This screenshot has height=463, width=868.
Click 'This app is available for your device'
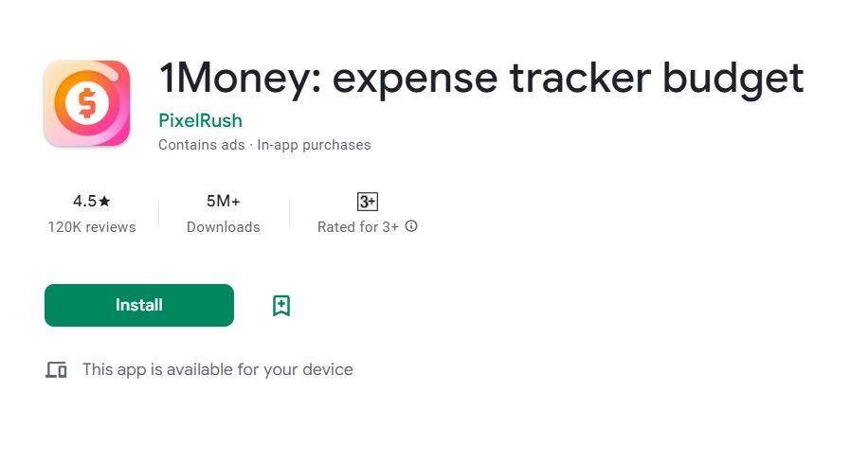pos(218,369)
